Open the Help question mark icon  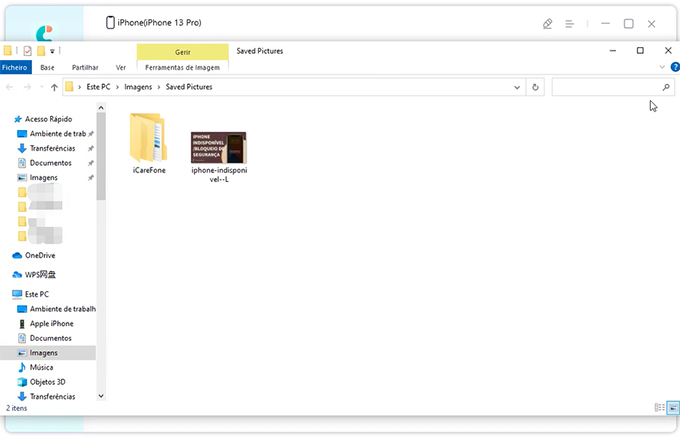pos(675,67)
